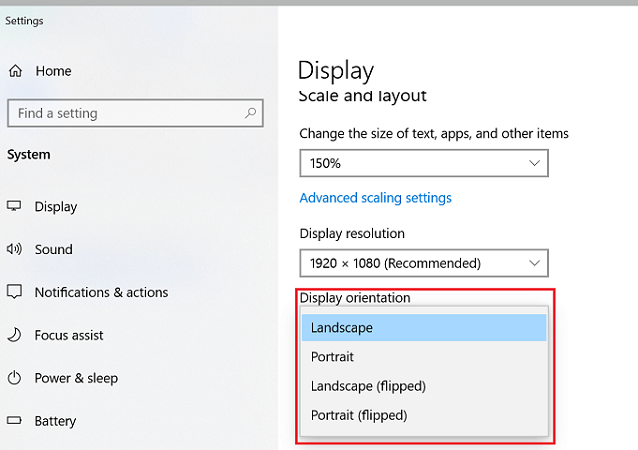Pick the Portrait (flipped) option
Viewport: 638px width, 450px height.
pos(424,415)
